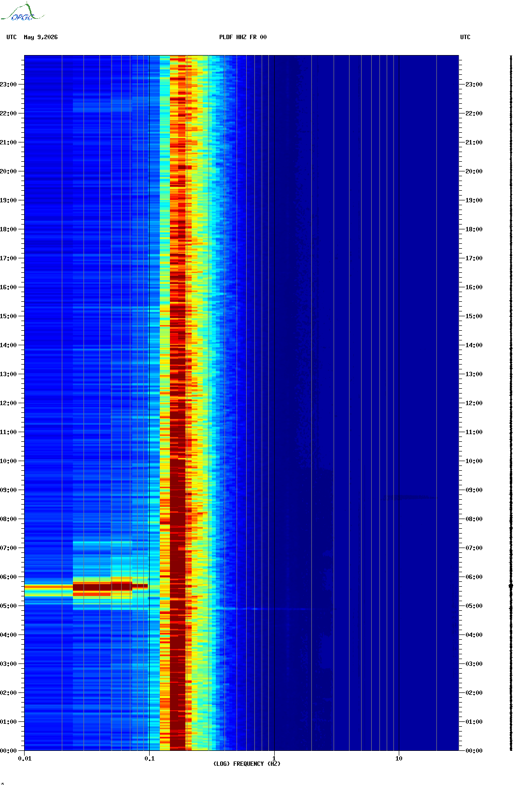The width and height of the screenshot is (532, 789).
Task: Click the (LOG) FREQUENCY (HZ) axis title
Action: click(247, 764)
